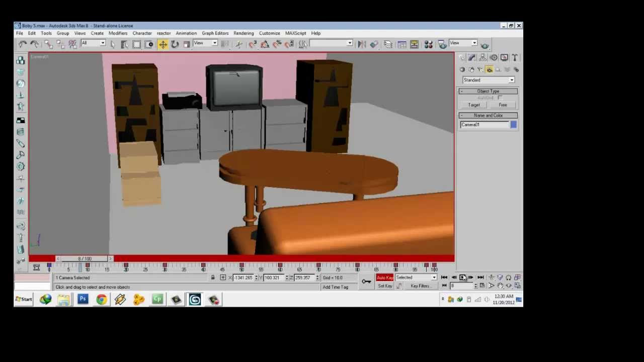Activate the Select and Scale tool
The width and height of the screenshot is (644, 362).
click(x=186, y=44)
